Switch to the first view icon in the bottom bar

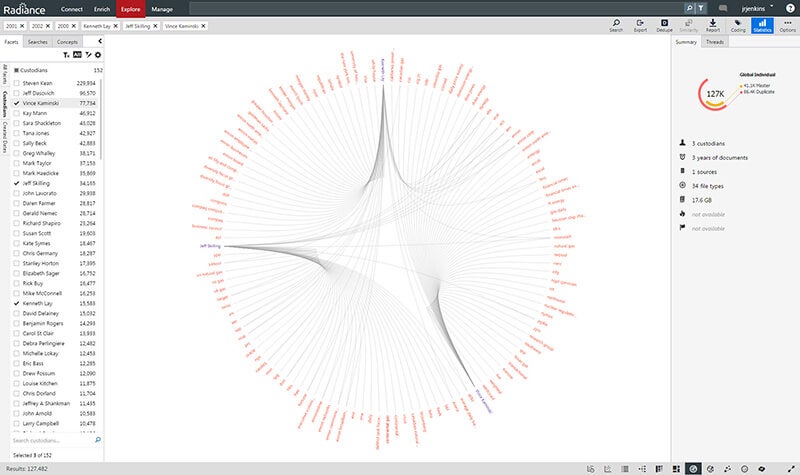590,468
